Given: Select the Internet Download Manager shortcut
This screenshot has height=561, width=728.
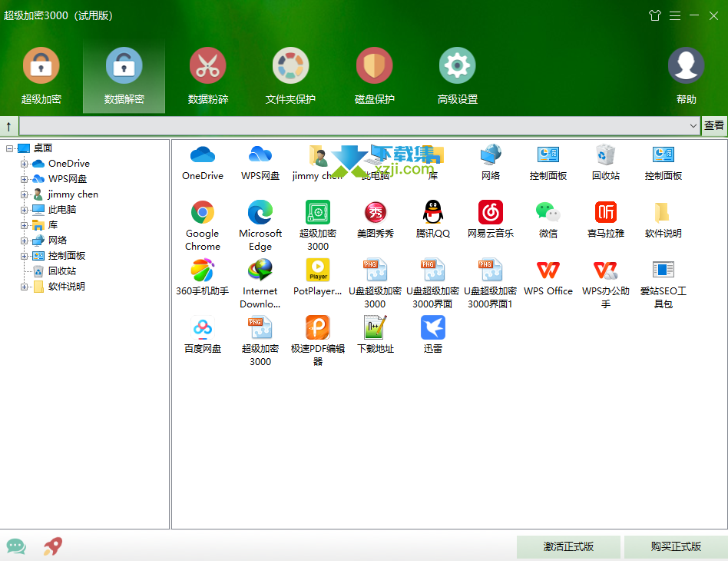Looking at the screenshot, I should pyautogui.click(x=260, y=284).
